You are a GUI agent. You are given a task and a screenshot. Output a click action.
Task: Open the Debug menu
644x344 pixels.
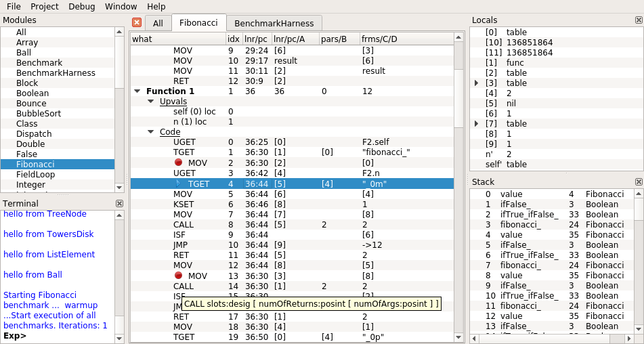pos(82,7)
